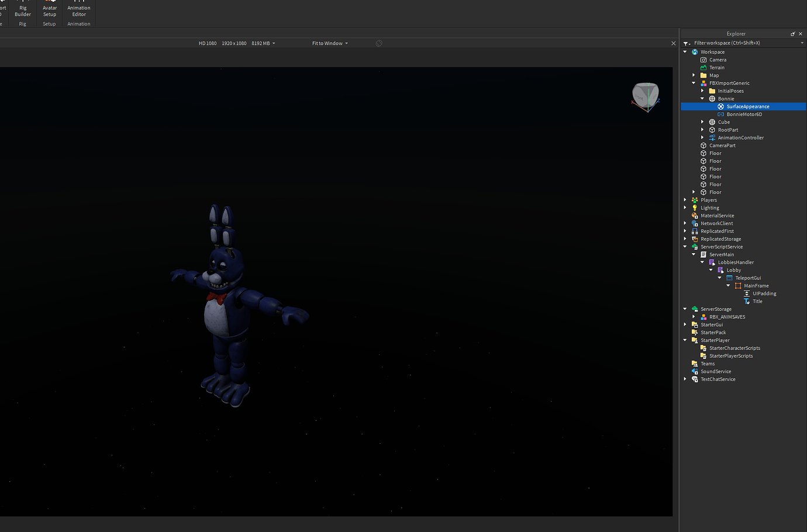The image size is (807, 532).
Task: Click the UIPadding icon under MainFrame
Action: (747, 293)
